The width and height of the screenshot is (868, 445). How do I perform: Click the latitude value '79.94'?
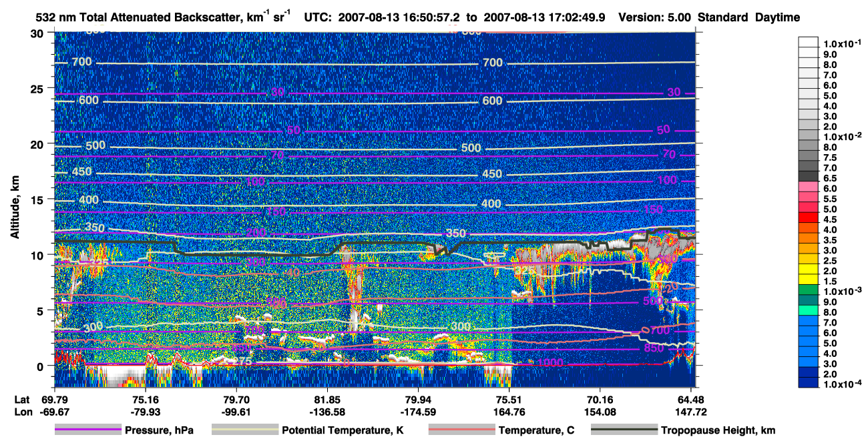(x=418, y=399)
